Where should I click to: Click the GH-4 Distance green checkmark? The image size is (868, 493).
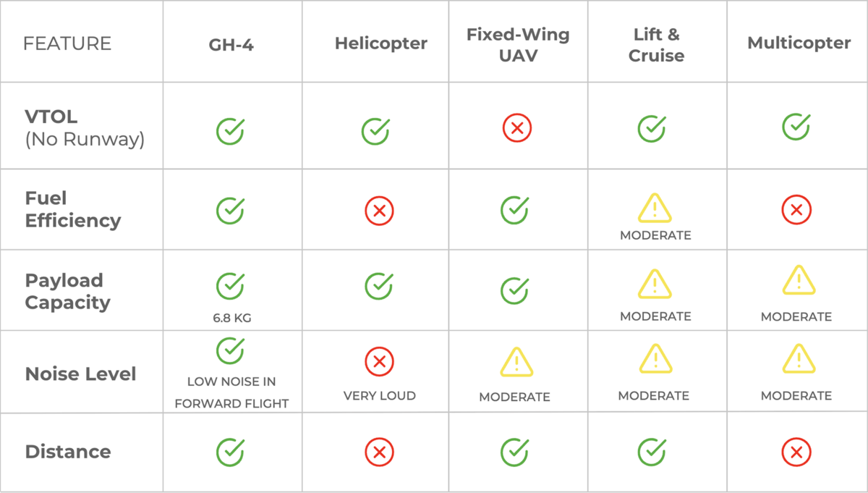(230, 452)
